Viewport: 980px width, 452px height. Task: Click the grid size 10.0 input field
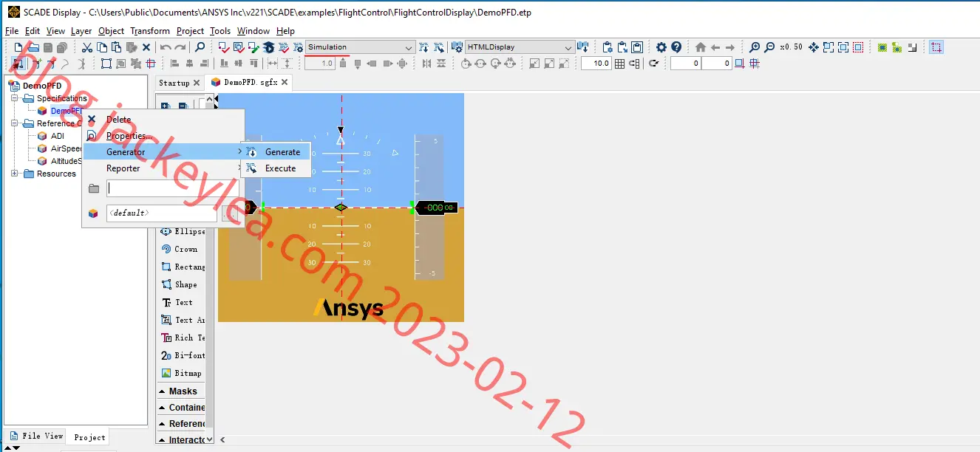pos(596,64)
